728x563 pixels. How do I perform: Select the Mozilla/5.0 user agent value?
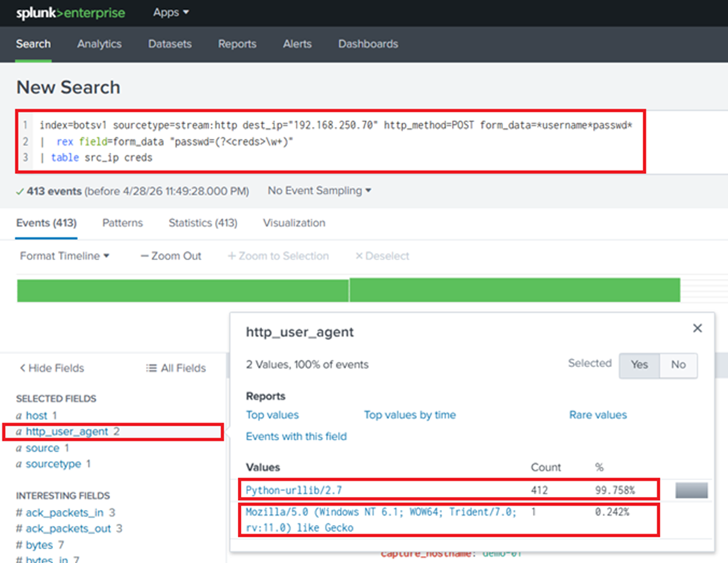click(381, 520)
